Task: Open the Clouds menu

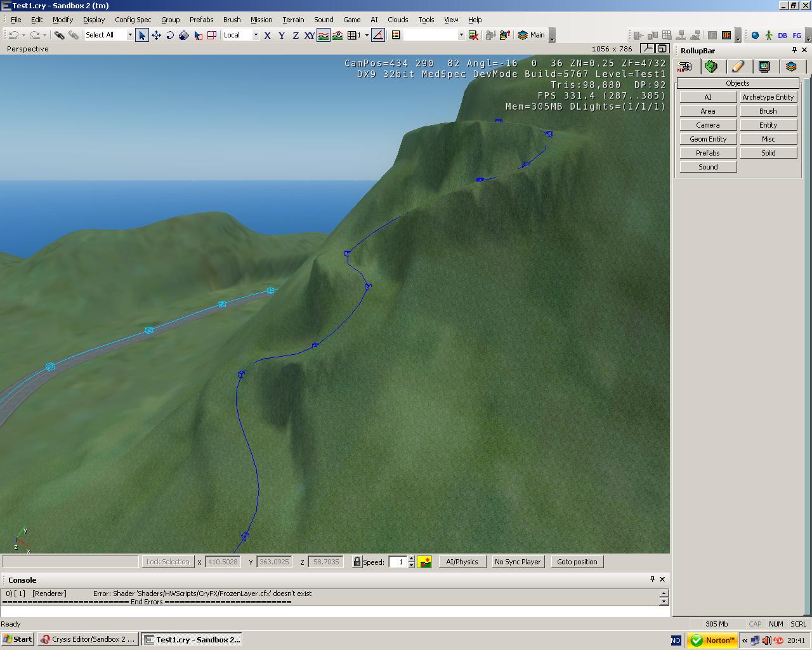Action: (398, 20)
